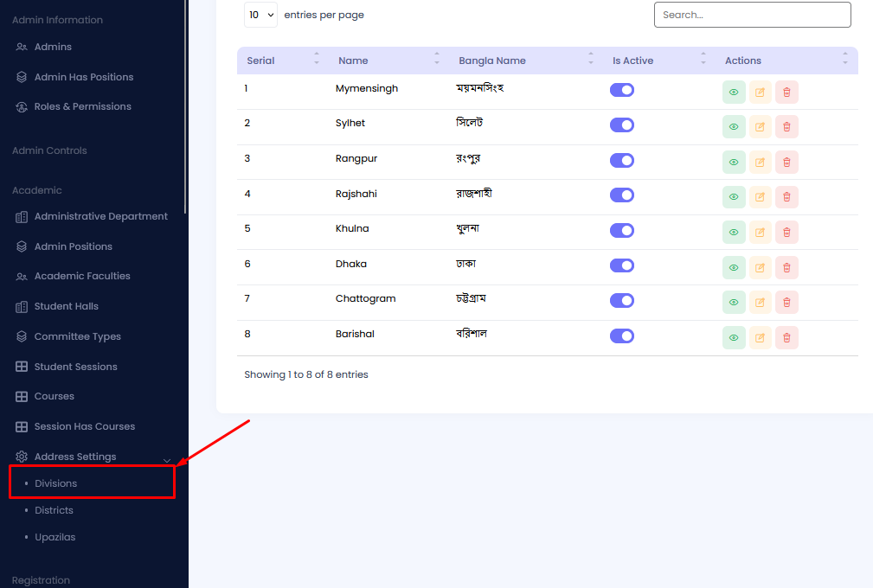Click the view eye icon for Mymensingh
Viewport: 873px width, 588px height.
point(734,92)
